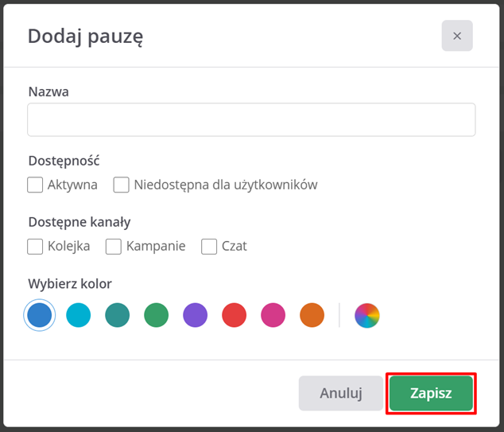Select the red color swatch
Screen dimensions: 504x432
pyautogui.click(x=235, y=315)
